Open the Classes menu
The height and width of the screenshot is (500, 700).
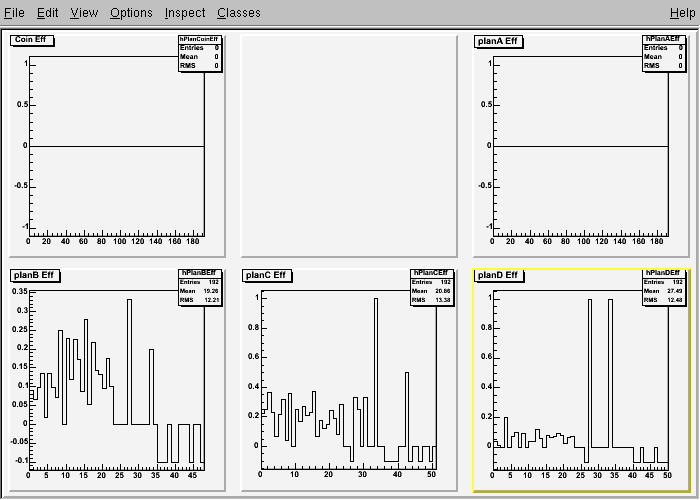[239, 12]
